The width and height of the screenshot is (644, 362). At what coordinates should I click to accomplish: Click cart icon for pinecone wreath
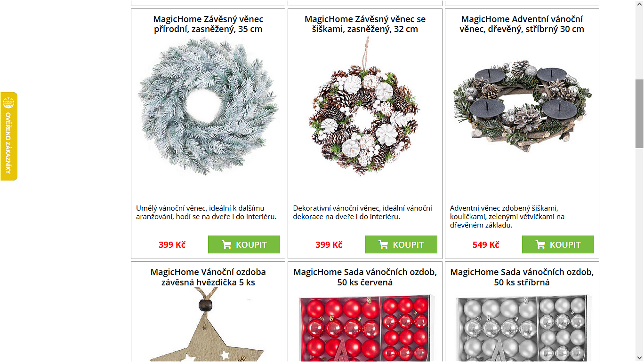[383, 244]
